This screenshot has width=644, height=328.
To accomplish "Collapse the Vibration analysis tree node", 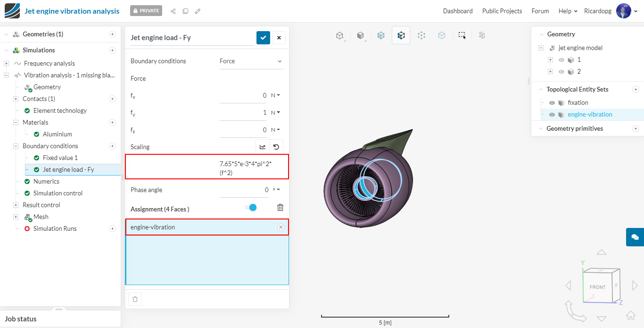I will coord(7,75).
